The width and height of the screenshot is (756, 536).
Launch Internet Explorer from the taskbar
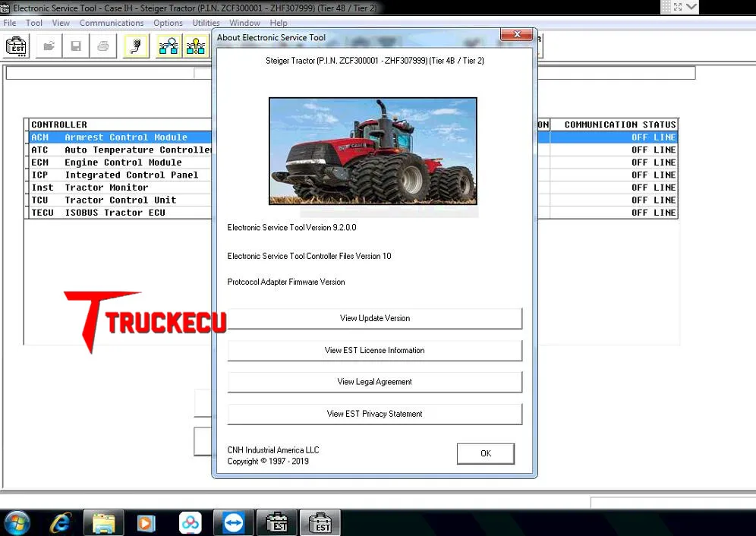tap(60, 522)
